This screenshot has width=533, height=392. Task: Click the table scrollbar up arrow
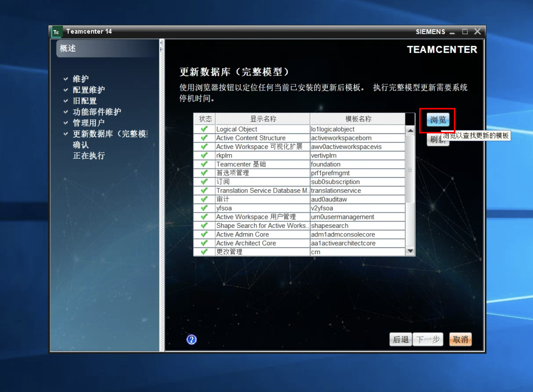(410, 130)
